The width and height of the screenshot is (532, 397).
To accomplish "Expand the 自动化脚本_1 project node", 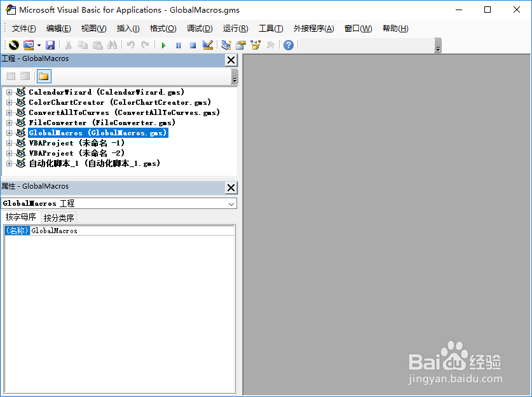I will pos(9,163).
